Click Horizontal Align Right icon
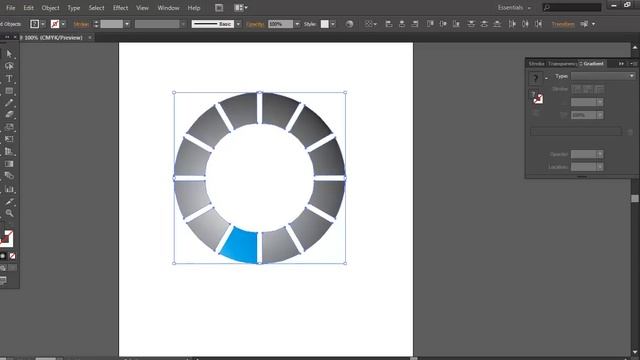This screenshot has width=640, height=360. tap(415, 24)
